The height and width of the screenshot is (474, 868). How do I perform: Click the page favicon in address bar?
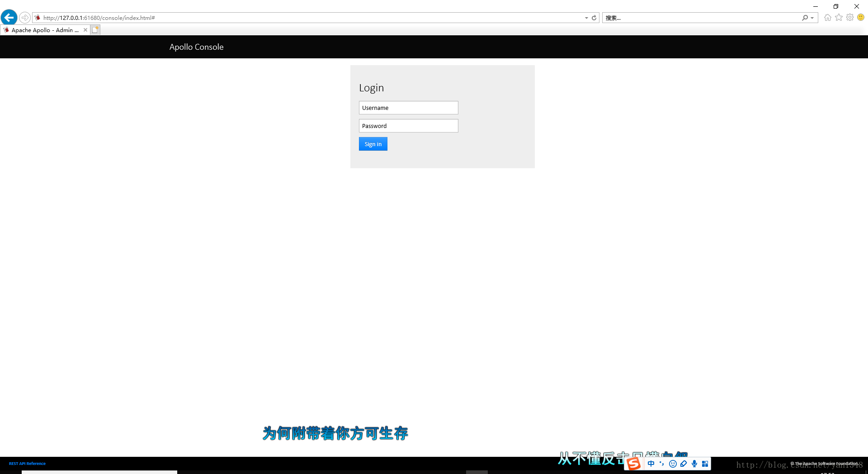point(38,18)
